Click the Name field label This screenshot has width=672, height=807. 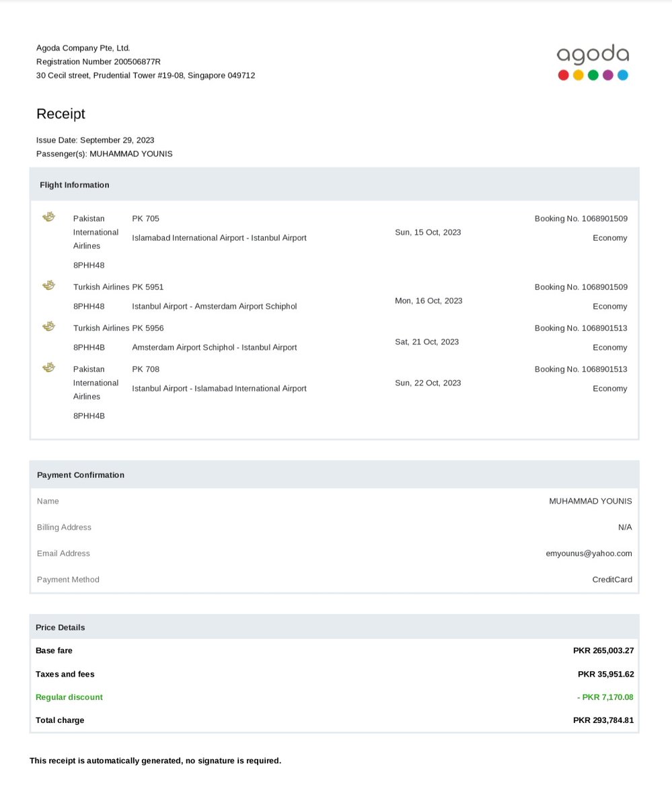(x=48, y=501)
